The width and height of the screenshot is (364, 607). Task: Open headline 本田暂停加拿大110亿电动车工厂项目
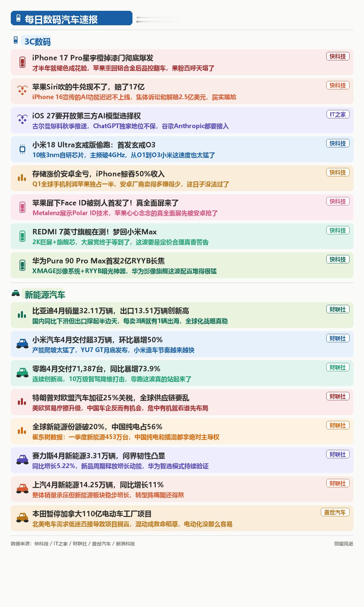92,514
